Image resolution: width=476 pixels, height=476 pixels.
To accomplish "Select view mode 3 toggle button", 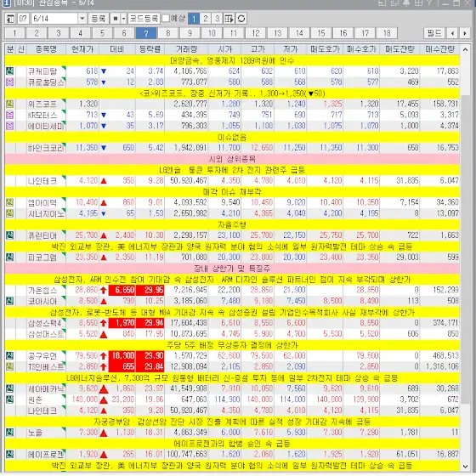I will (217, 19).
